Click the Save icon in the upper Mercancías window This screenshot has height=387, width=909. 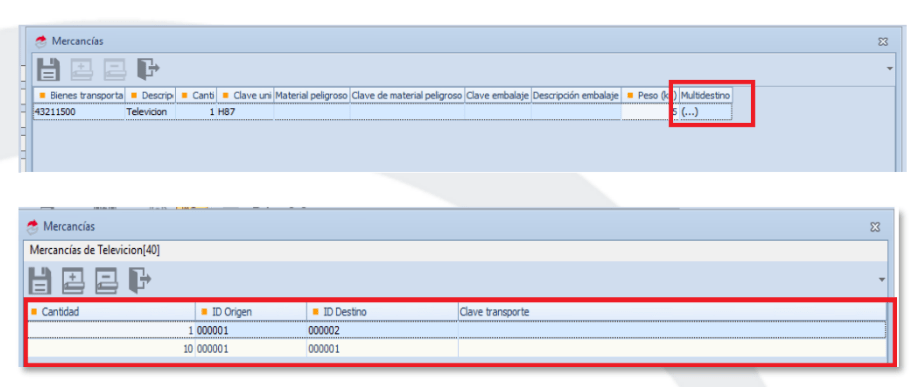tap(48, 70)
